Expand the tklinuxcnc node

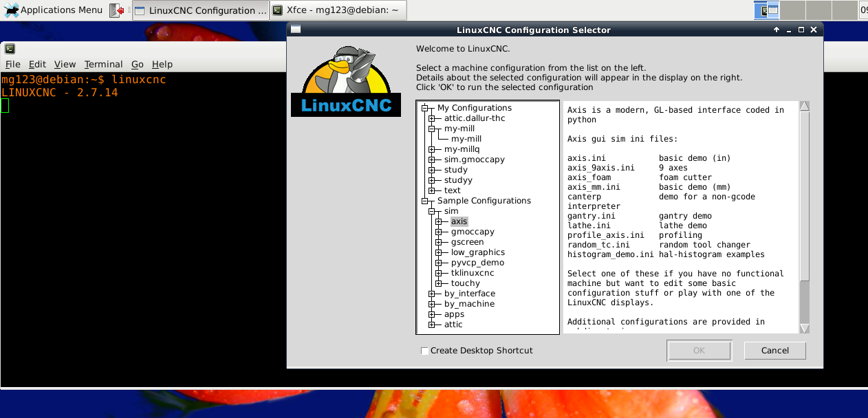coord(438,273)
